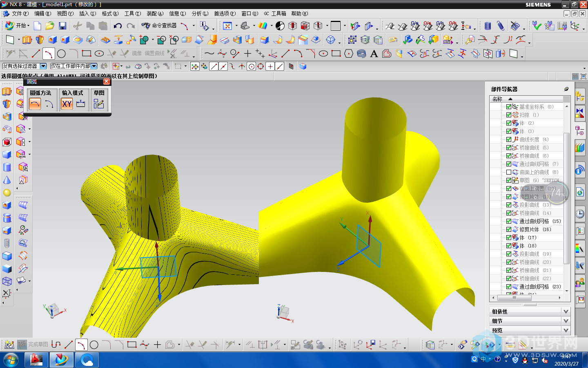588x368 pixels.
Task: Select XY coordinate input mode
Action: (67, 104)
